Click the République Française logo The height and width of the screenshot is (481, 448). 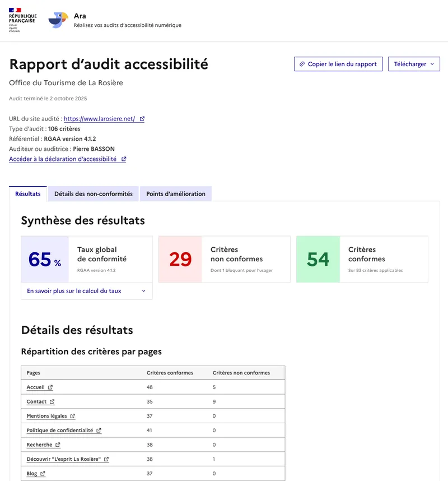click(x=22, y=20)
